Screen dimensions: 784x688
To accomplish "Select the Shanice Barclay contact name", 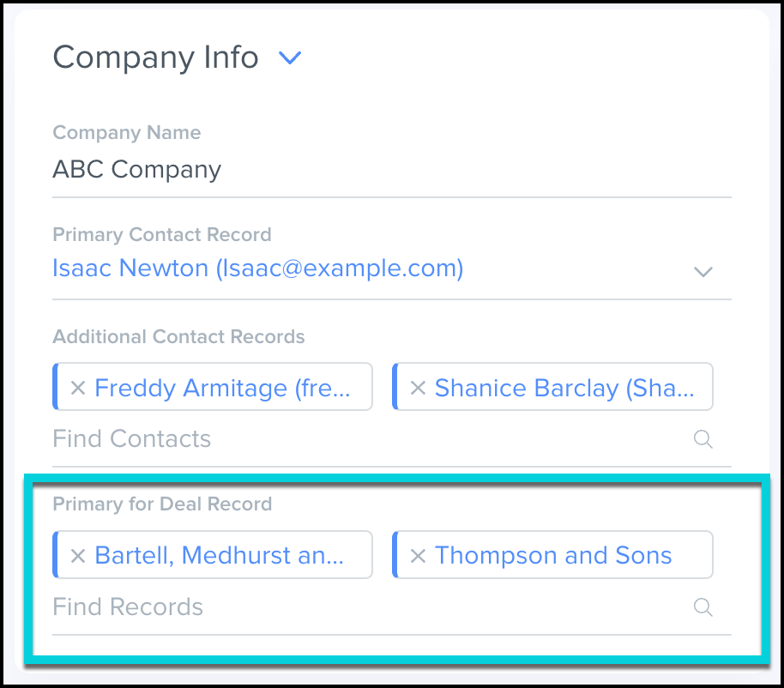I will click(564, 389).
